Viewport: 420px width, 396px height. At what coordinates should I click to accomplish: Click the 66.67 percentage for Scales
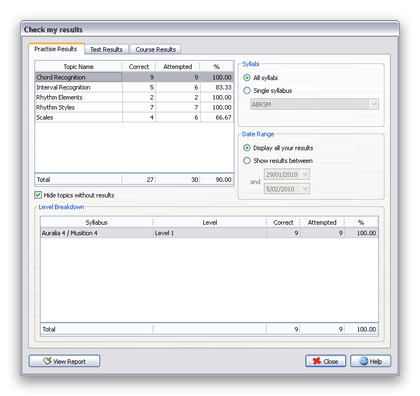click(223, 117)
